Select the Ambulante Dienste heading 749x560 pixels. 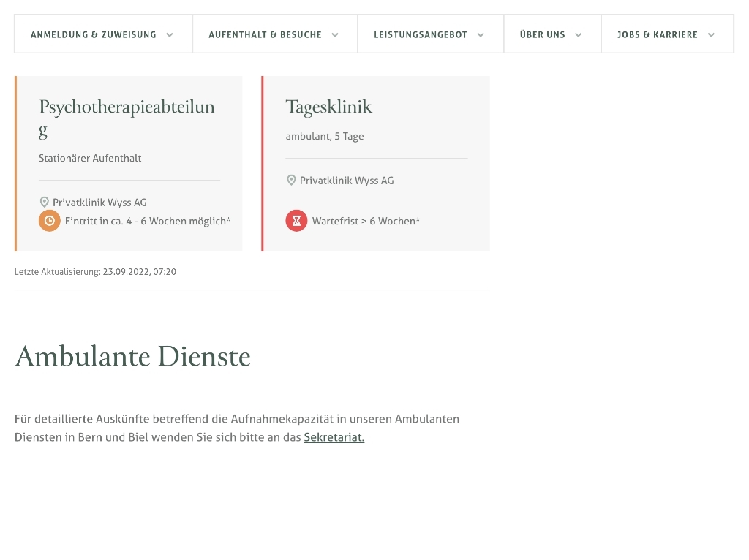(x=132, y=356)
